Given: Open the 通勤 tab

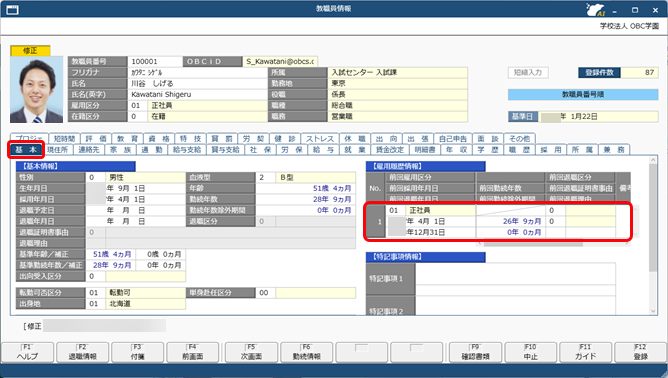Looking at the screenshot, I should 152,150.
